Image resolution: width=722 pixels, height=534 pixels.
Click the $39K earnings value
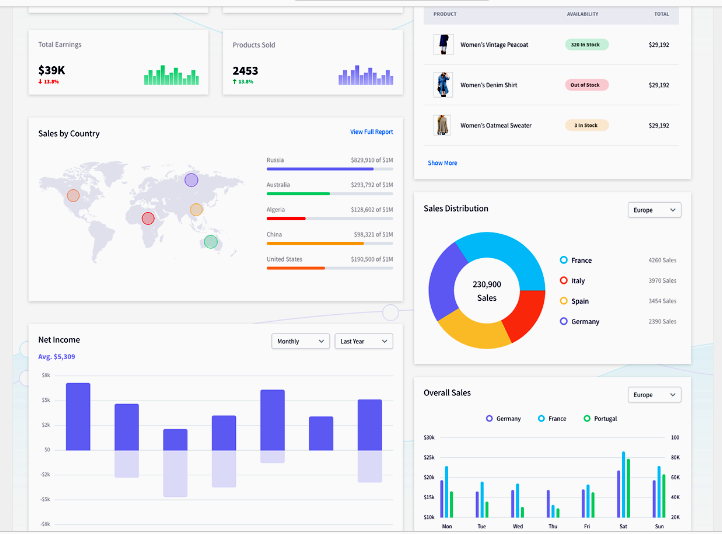tap(52, 70)
